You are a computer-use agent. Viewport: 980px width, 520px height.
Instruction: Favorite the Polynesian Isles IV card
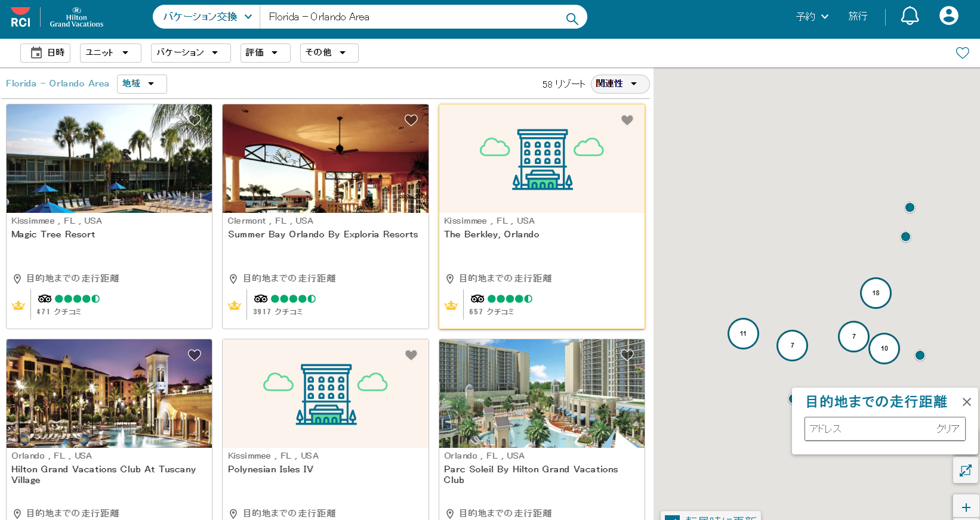411,355
